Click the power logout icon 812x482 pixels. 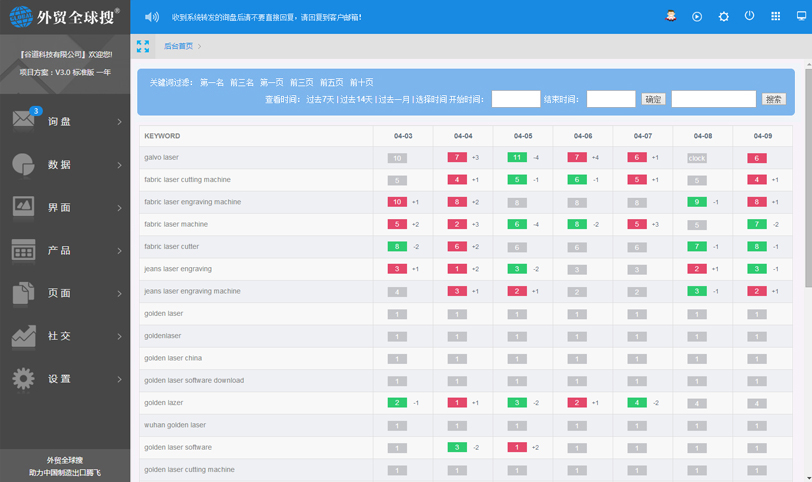point(749,16)
